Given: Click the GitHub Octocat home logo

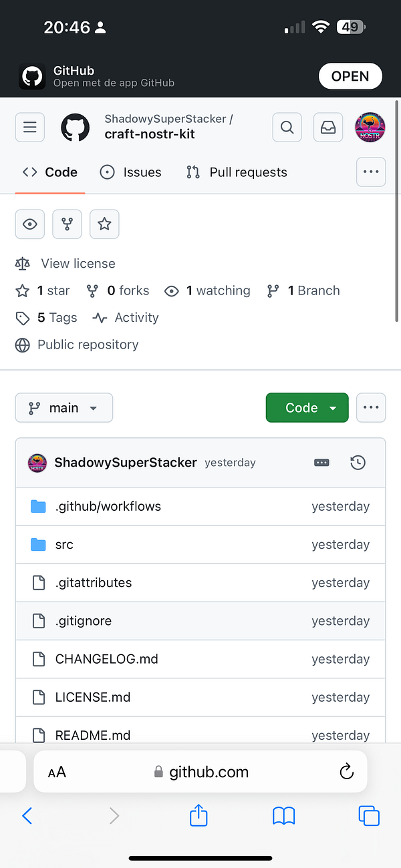Looking at the screenshot, I should click(76, 127).
